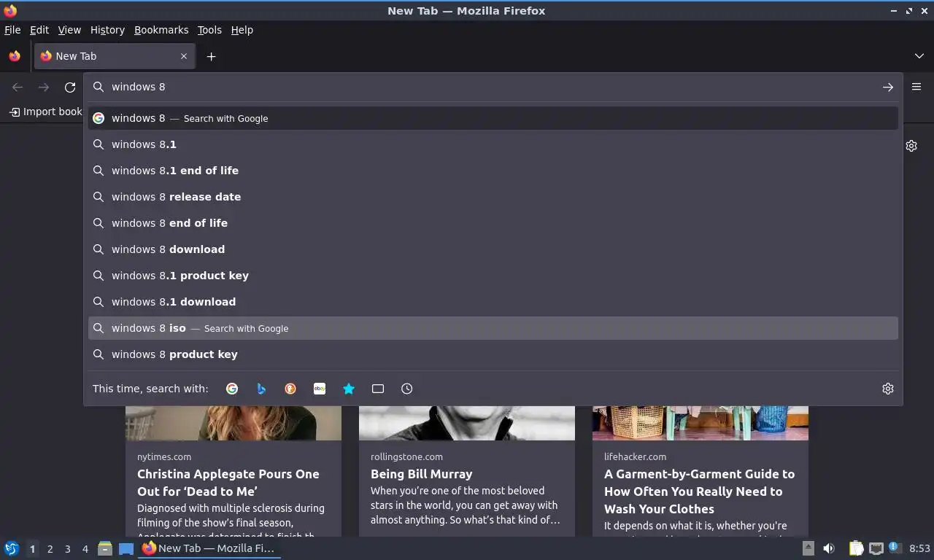Open the Bookmarks menu
This screenshot has width=934, height=560.
tap(161, 30)
